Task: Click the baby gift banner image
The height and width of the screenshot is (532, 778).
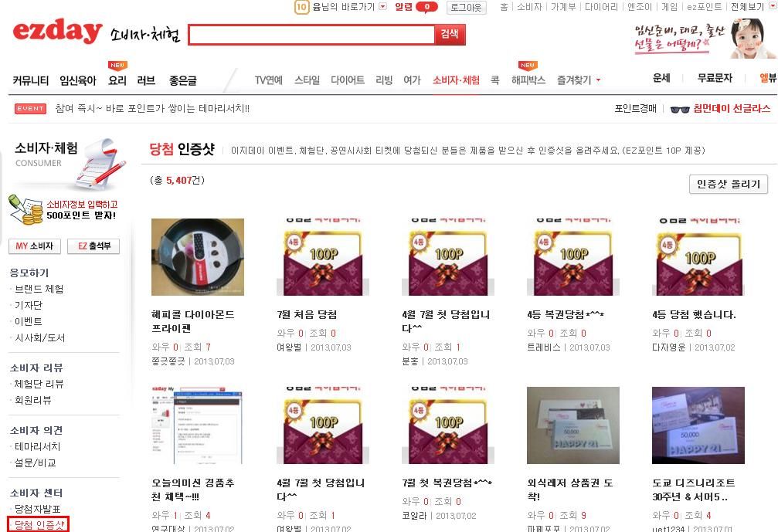Action: coord(703,39)
